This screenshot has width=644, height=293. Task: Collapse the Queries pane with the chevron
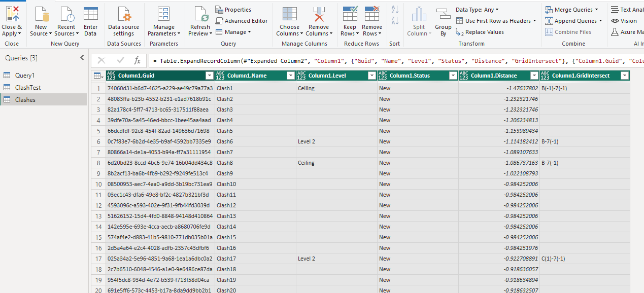82,58
